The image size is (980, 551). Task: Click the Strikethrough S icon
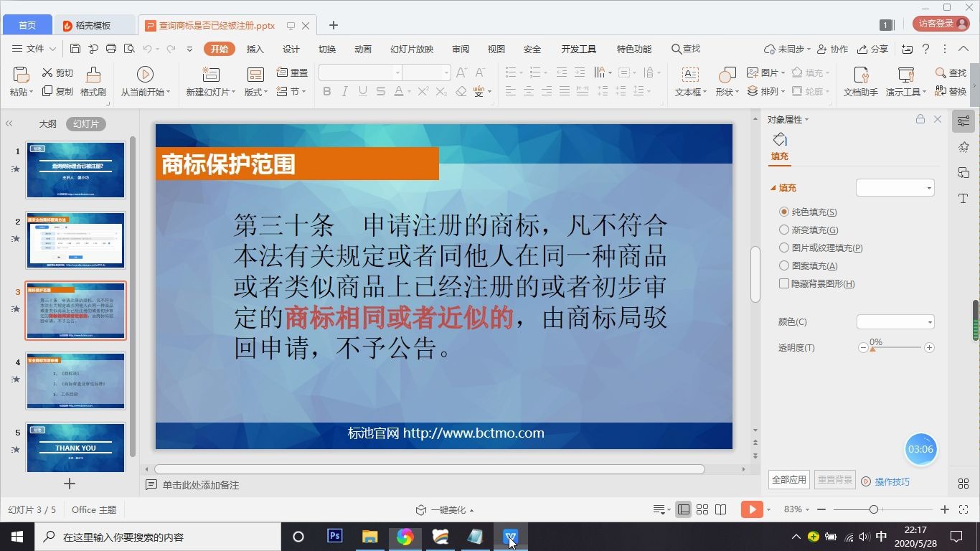coord(381,91)
